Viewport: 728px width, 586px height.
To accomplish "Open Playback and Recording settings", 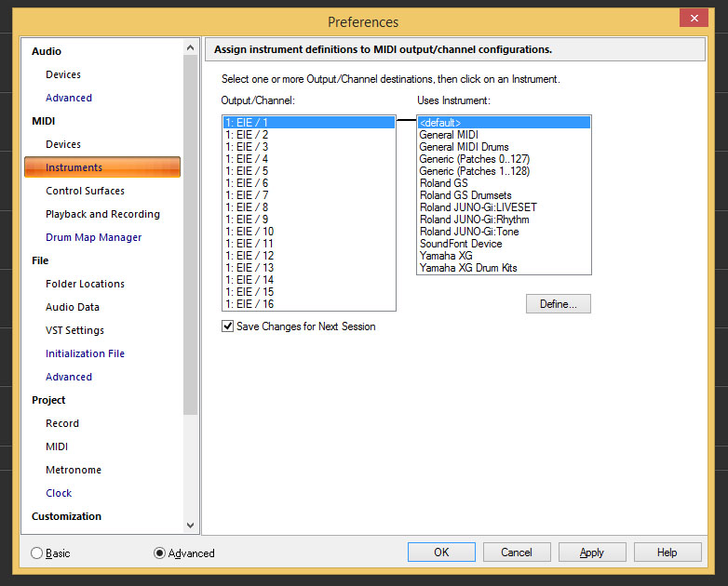I will tap(102, 214).
